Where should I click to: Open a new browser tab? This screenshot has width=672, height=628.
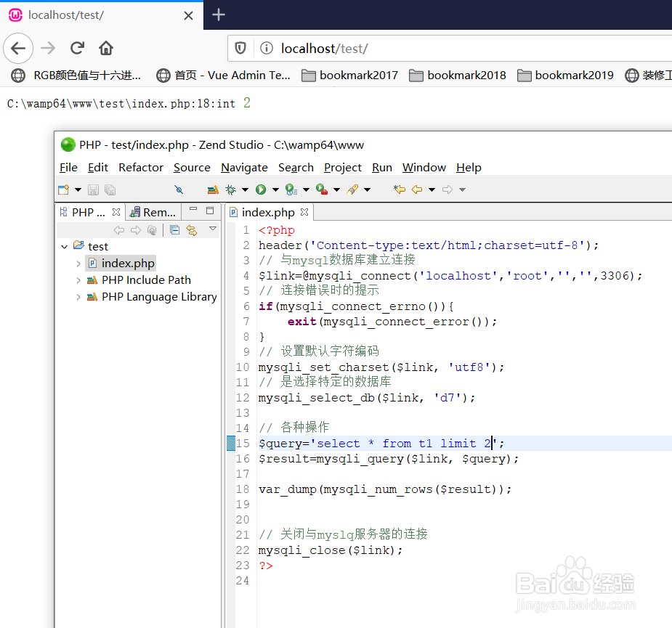[219, 15]
